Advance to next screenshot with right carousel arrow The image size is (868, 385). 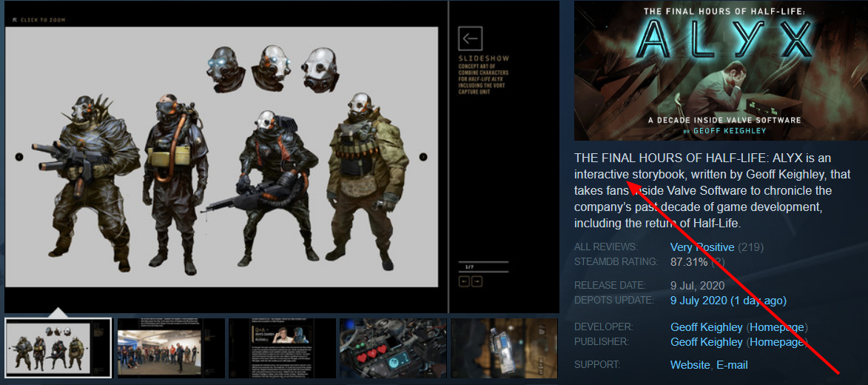tap(423, 157)
